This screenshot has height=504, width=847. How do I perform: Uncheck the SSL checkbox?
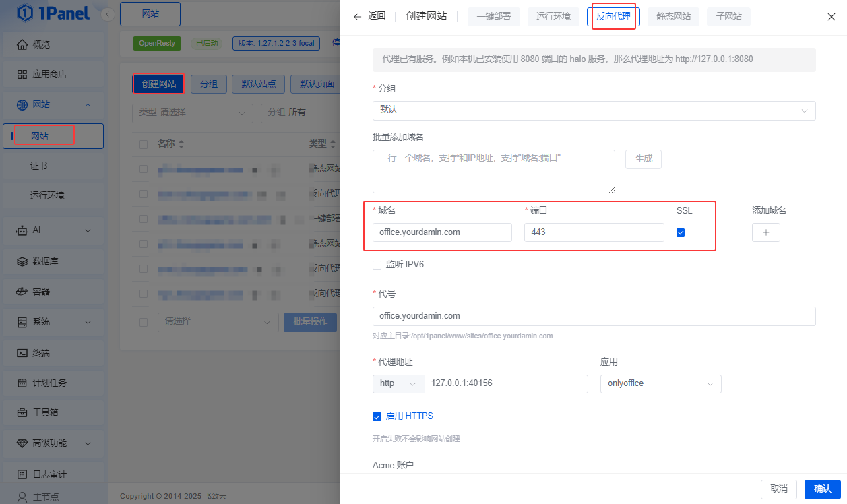tap(681, 232)
